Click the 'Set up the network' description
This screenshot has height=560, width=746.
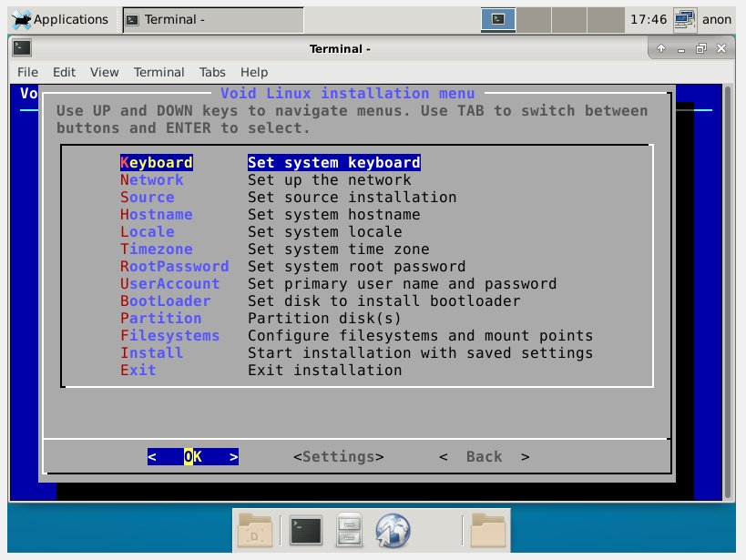point(330,180)
